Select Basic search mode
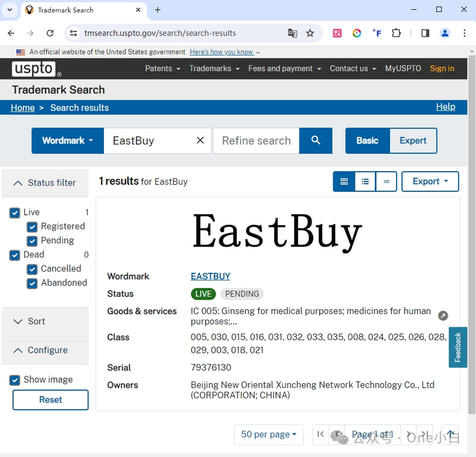476x457 pixels. 368,141
